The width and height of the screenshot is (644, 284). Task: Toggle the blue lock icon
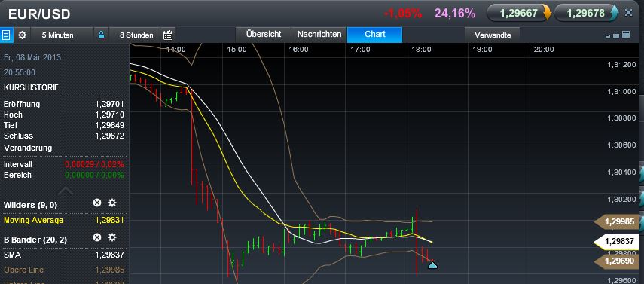click(101, 35)
